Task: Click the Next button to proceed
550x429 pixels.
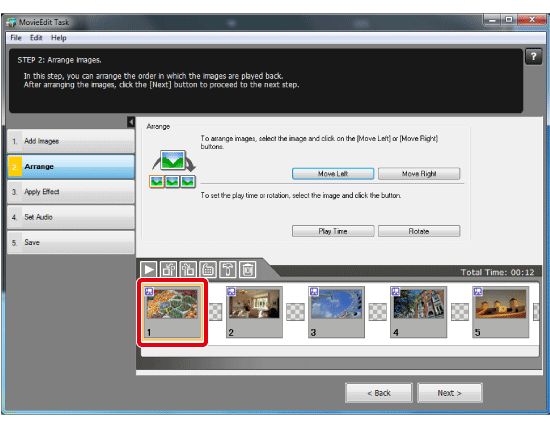Action: (449, 393)
